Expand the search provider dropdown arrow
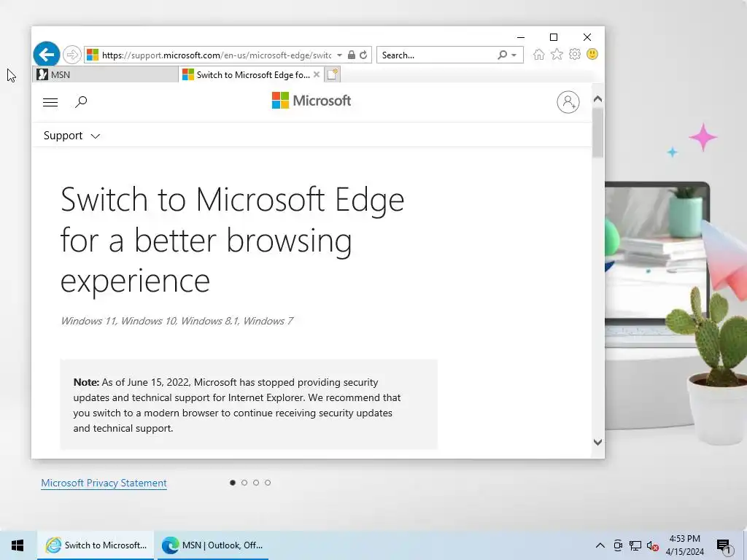This screenshot has width=747, height=560. [514, 55]
